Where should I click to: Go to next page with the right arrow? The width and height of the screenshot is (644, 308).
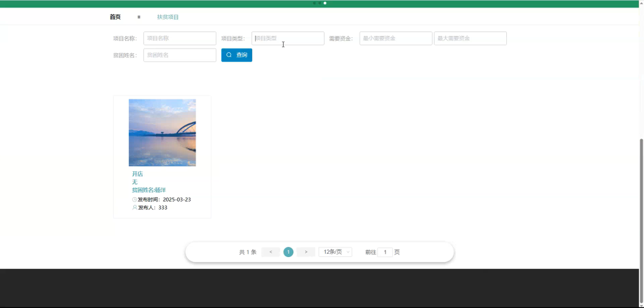306,252
